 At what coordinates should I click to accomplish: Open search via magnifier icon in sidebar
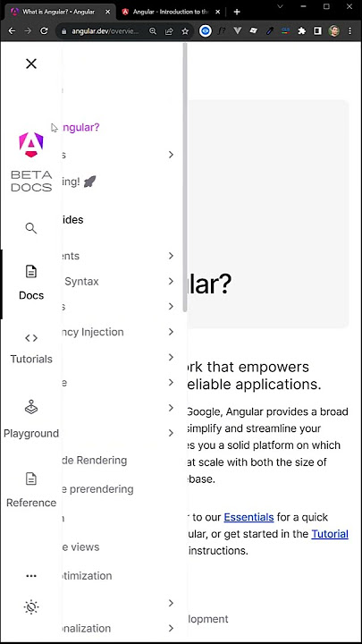tap(31, 228)
